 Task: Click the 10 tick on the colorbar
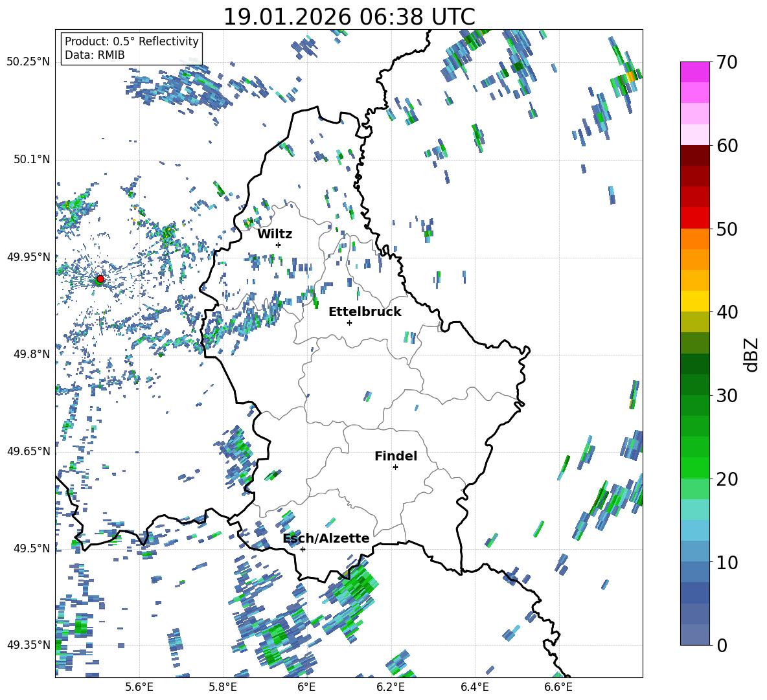click(727, 562)
